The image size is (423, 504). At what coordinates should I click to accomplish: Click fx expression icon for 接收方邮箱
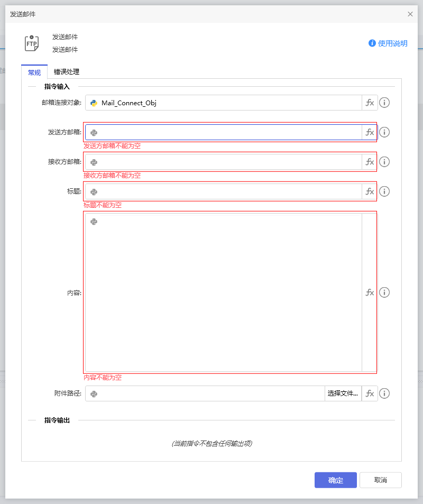[370, 162]
